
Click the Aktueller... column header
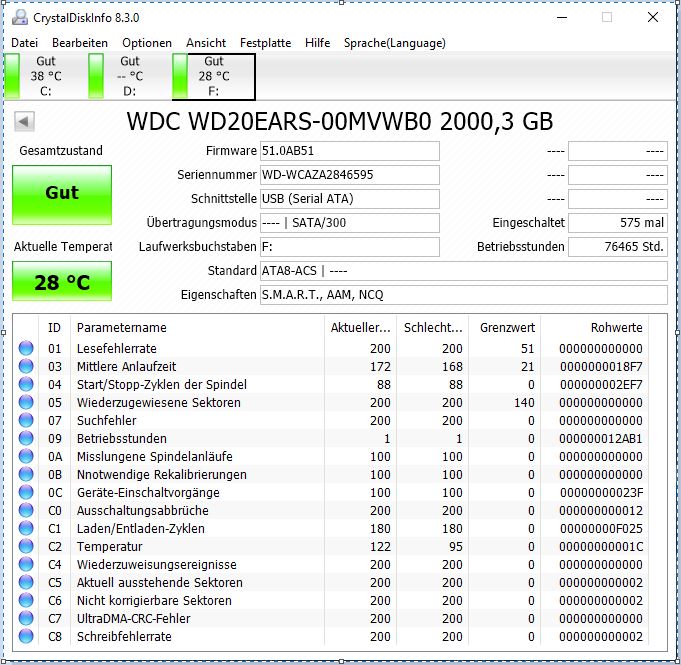[x=360, y=328]
